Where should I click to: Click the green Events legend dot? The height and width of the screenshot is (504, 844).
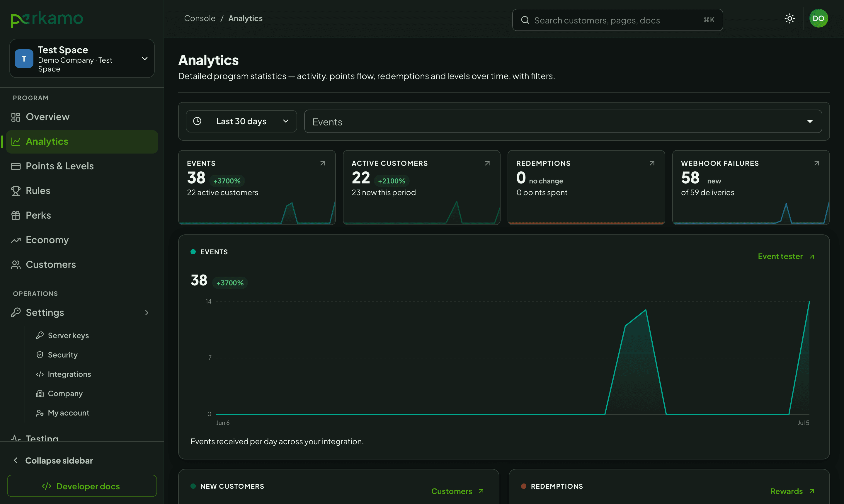click(193, 252)
